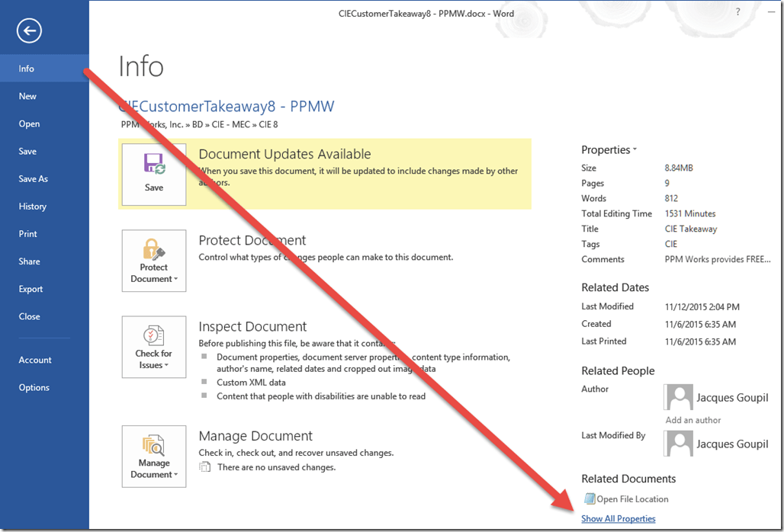Minimize the Word window

click(x=771, y=12)
